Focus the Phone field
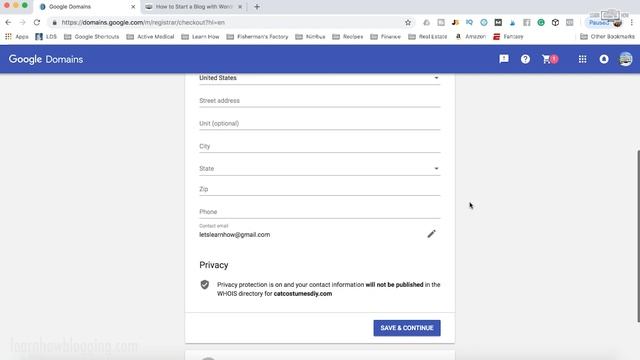The width and height of the screenshot is (640, 360). point(319,211)
